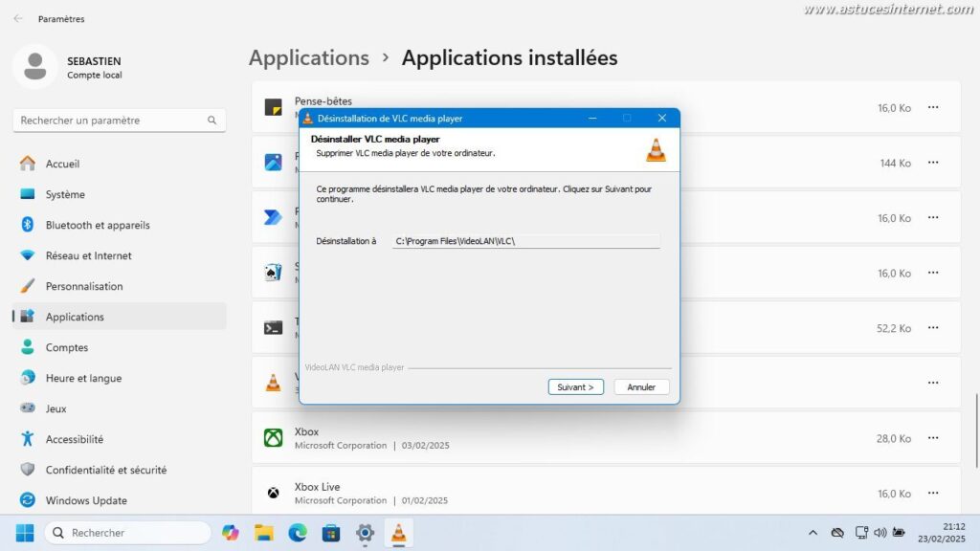The width and height of the screenshot is (980, 551).
Task: Click the Windows Start button
Action: tap(24, 532)
